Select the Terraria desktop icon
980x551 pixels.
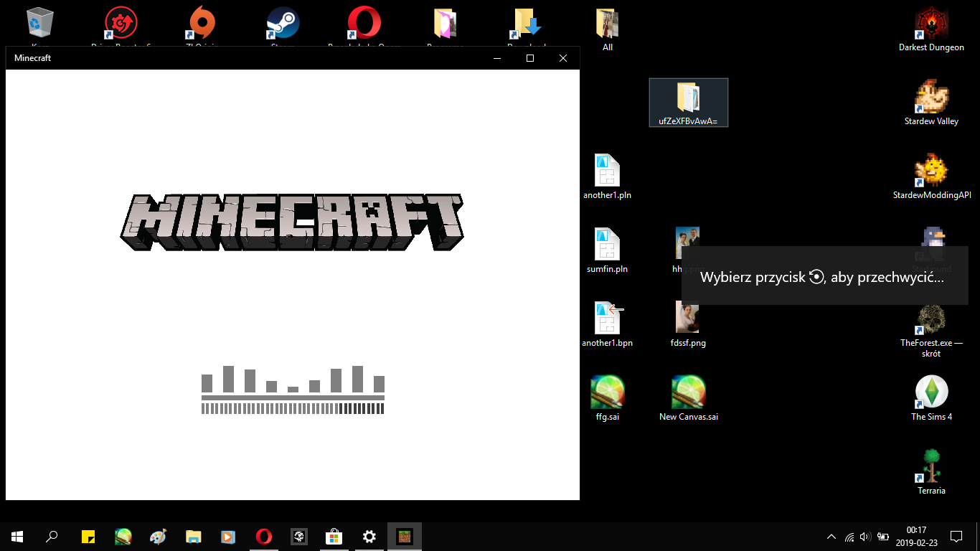(931, 467)
